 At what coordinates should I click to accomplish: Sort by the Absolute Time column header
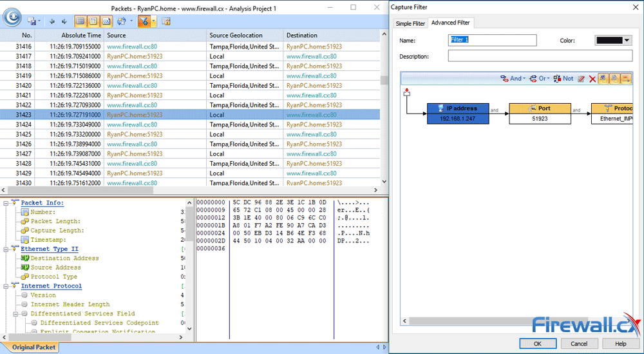[x=70, y=35]
